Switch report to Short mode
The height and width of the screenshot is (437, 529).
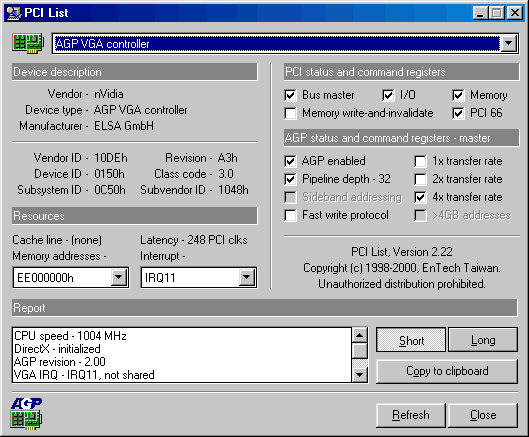(x=411, y=340)
